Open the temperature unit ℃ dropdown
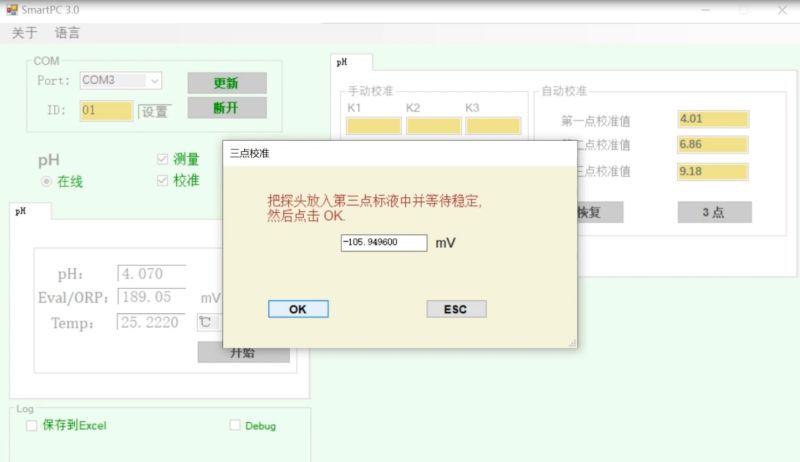800x462 pixels. pyautogui.click(x=206, y=322)
